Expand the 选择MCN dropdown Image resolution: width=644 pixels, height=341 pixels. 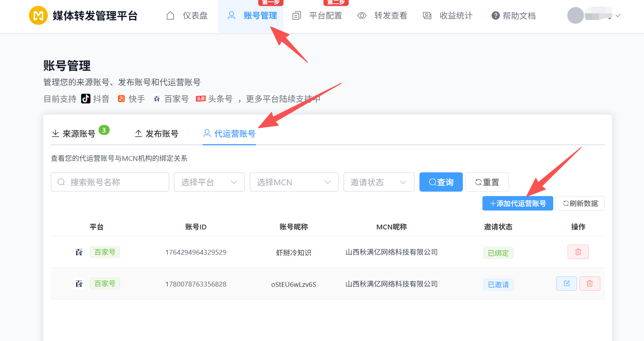tap(294, 182)
